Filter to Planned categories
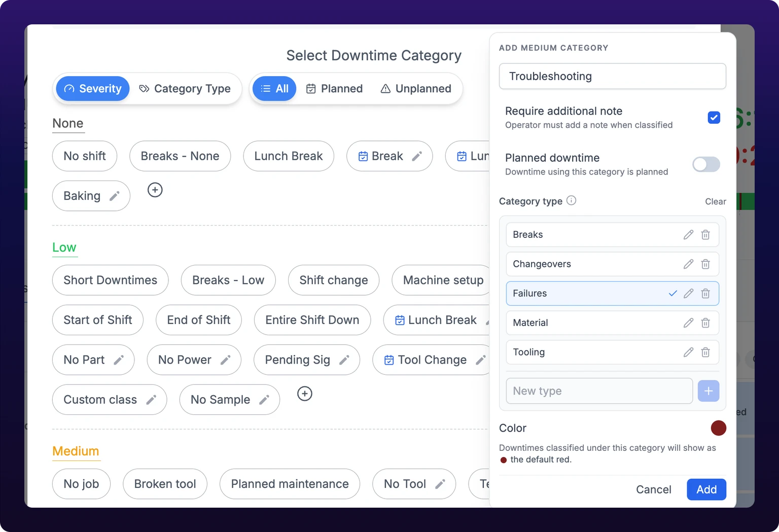The height and width of the screenshot is (532, 779). pyautogui.click(x=335, y=89)
